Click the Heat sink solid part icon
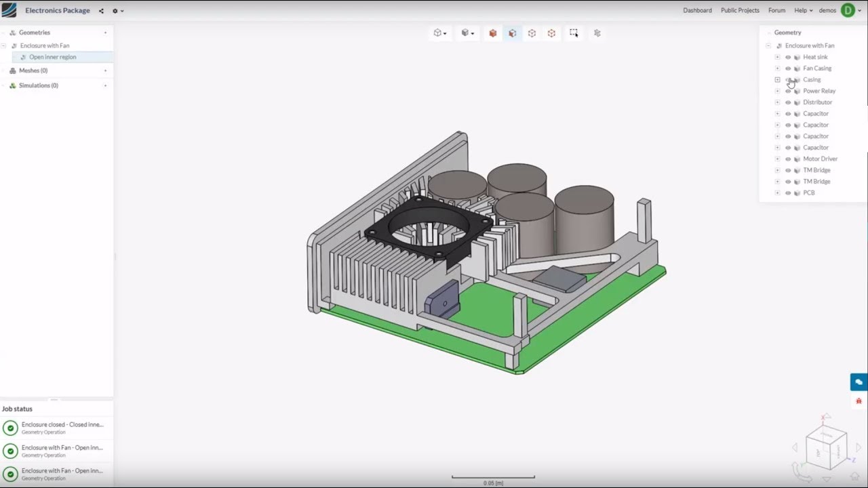This screenshot has width=868, height=488. point(797,57)
